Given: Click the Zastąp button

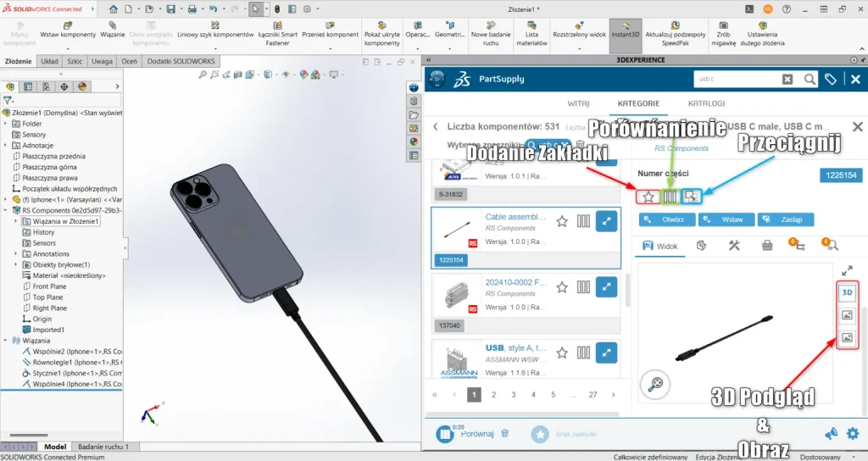Looking at the screenshot, I should (x=786, y=219).
